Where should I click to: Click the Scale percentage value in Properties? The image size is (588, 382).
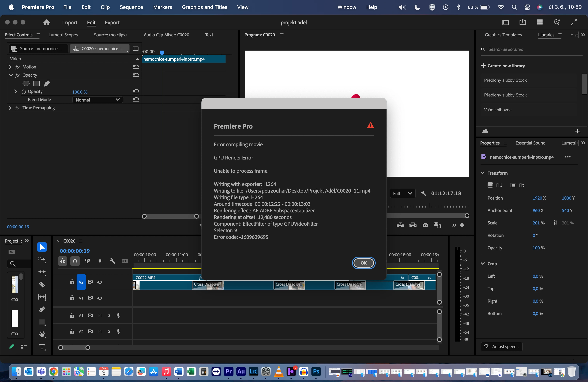(x=536, y=223)
